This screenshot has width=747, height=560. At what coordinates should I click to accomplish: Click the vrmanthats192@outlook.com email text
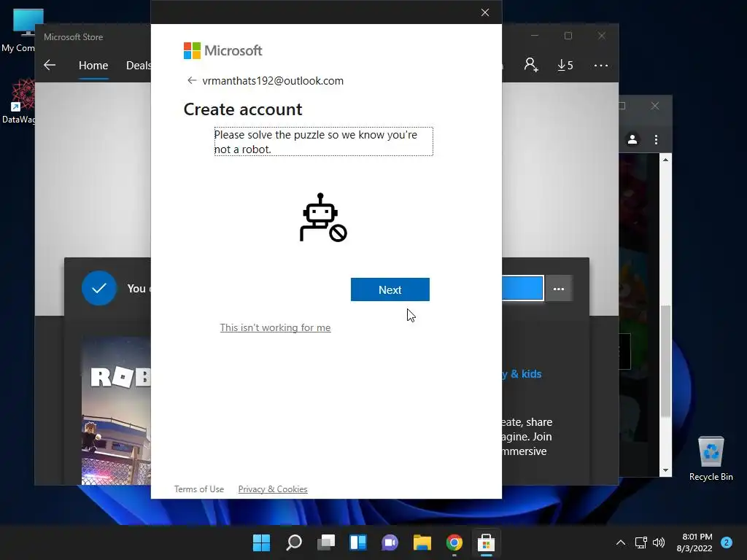click(273, 81)
